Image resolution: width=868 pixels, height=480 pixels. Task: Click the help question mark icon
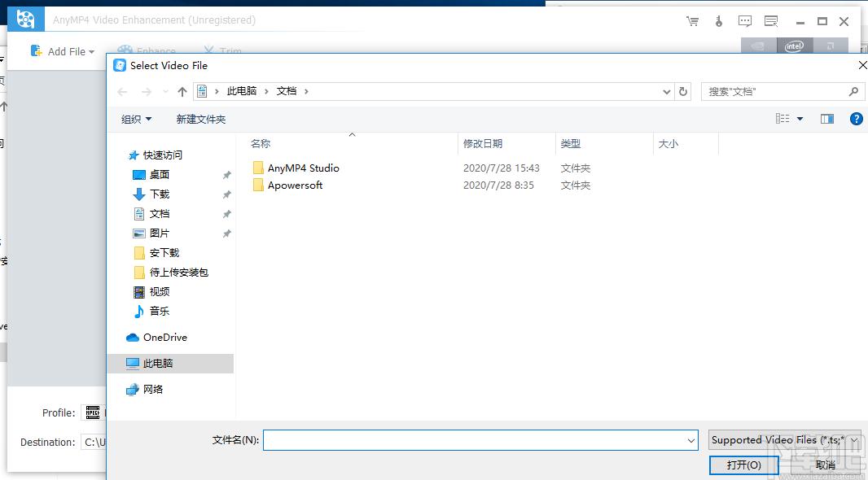(x=856, y=119)
